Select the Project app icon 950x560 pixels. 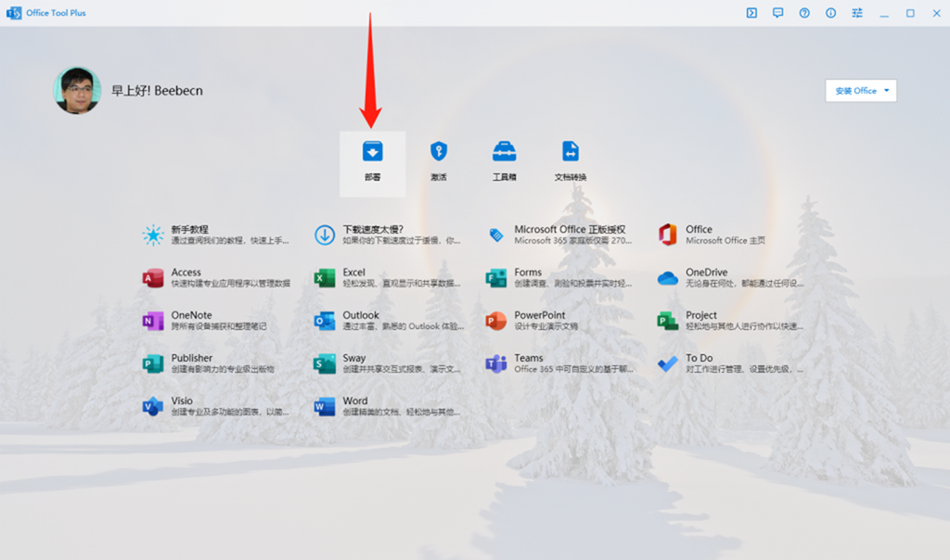tap(668, 321)
